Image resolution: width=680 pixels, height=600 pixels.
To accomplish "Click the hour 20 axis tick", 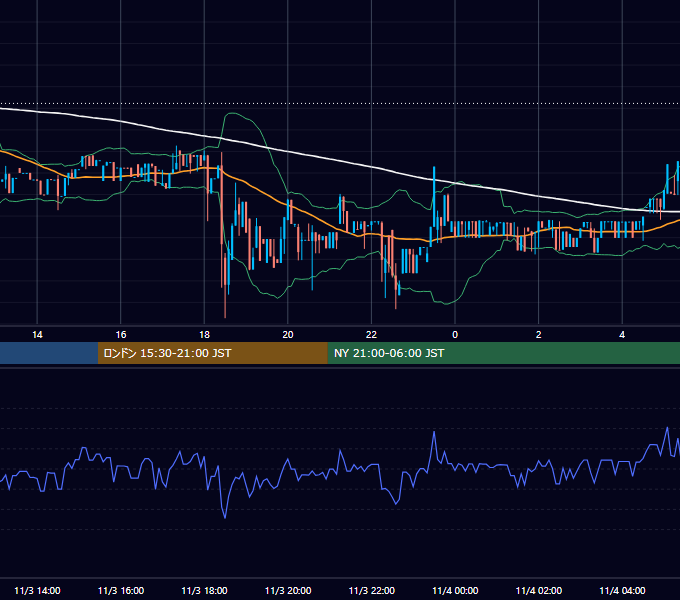I will [x=288, y=335].
